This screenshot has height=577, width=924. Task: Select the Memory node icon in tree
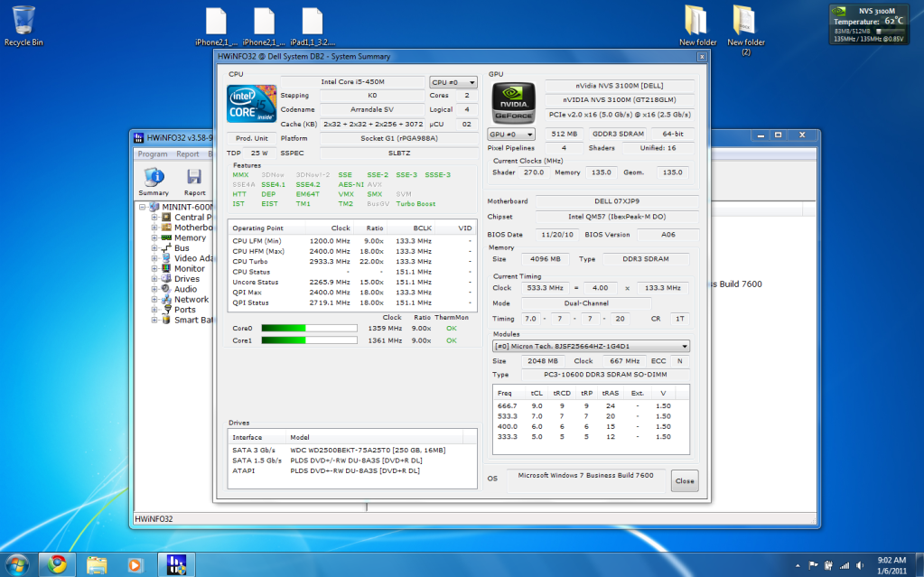[167, 237]
